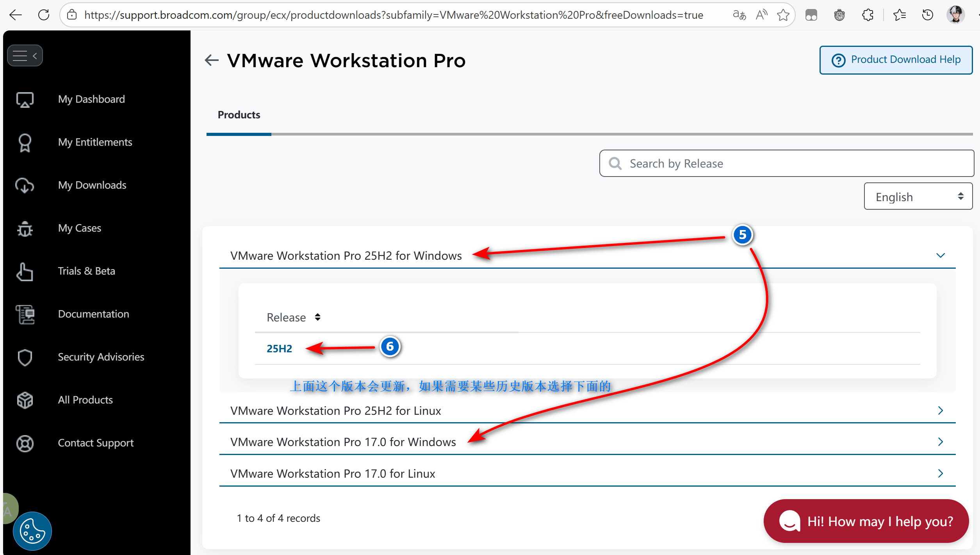Click the My Entitlements ribbon icon

[x=25, y=142]
